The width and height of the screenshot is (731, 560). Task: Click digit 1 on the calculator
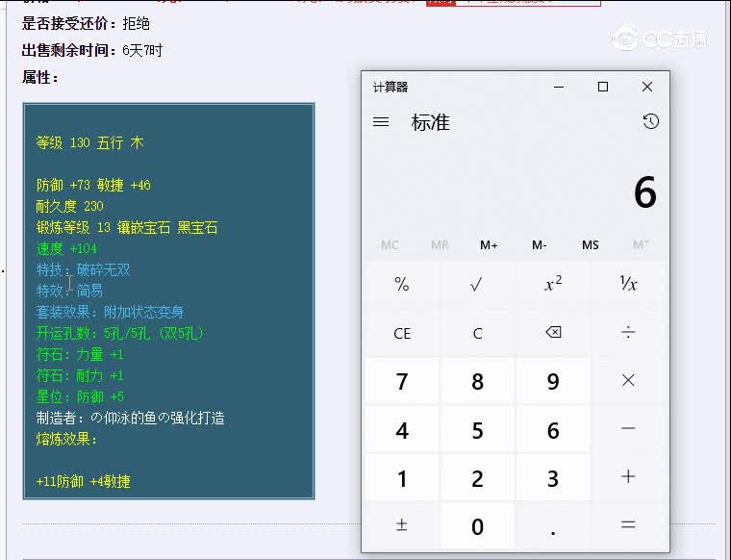point(402,476)
